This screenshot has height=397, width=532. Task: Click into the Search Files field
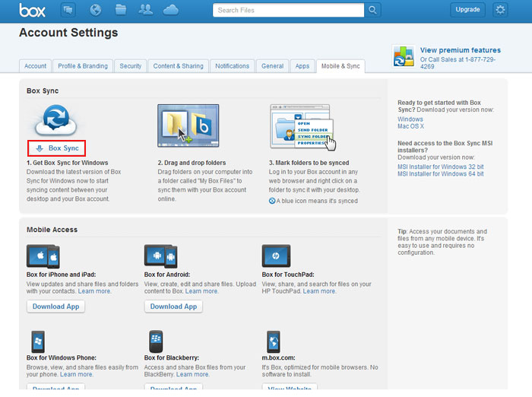tap(288, 10)
